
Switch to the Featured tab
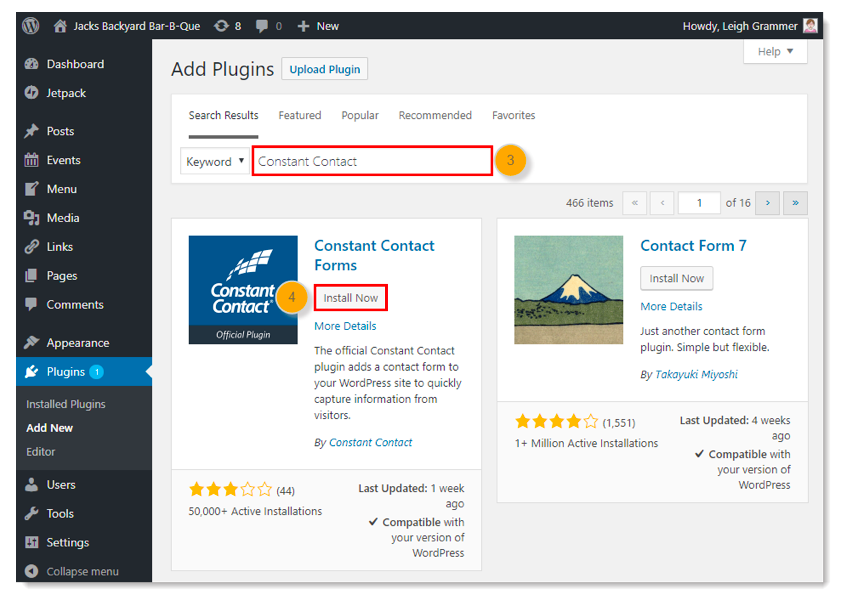pos(300,115)
